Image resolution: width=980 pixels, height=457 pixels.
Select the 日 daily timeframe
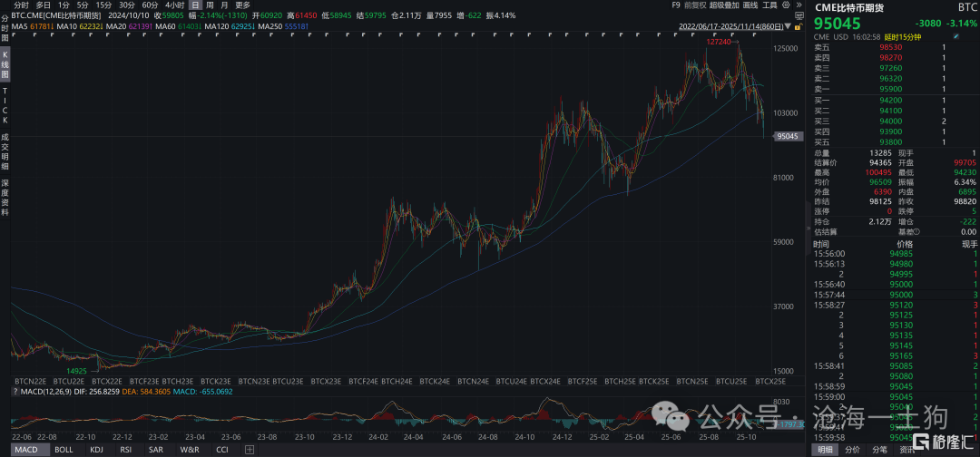[195, 5]
